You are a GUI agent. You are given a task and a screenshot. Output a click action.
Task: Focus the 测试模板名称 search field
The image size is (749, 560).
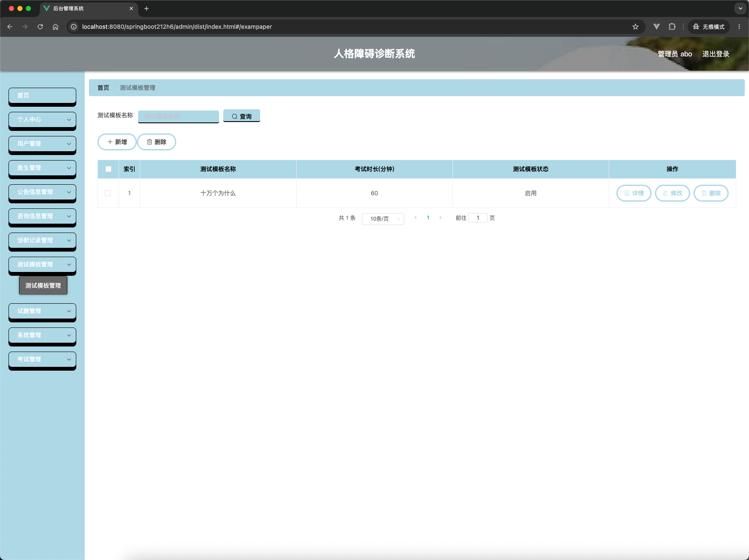[x=178, y=116]
